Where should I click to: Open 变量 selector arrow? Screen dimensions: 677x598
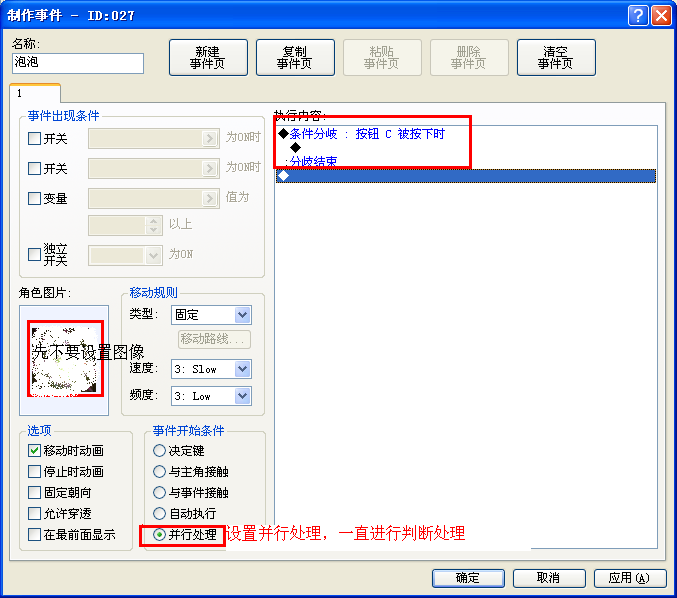tap(210, 198)
